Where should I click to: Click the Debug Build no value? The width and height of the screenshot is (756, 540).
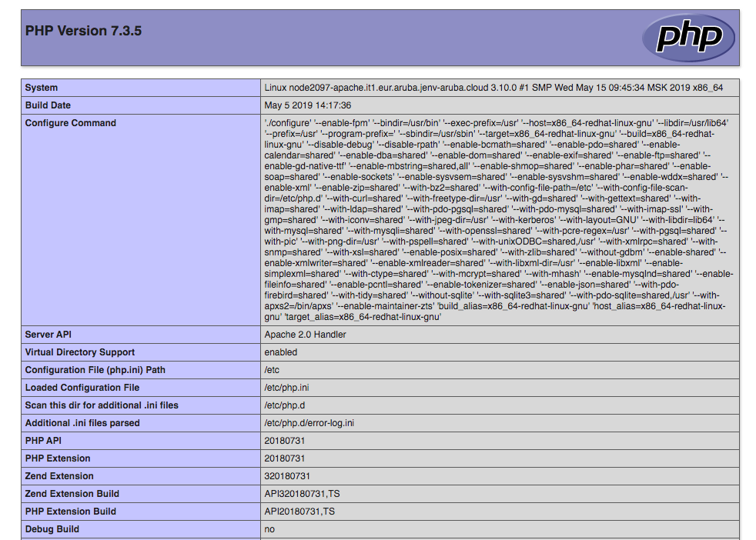[266, 528]
